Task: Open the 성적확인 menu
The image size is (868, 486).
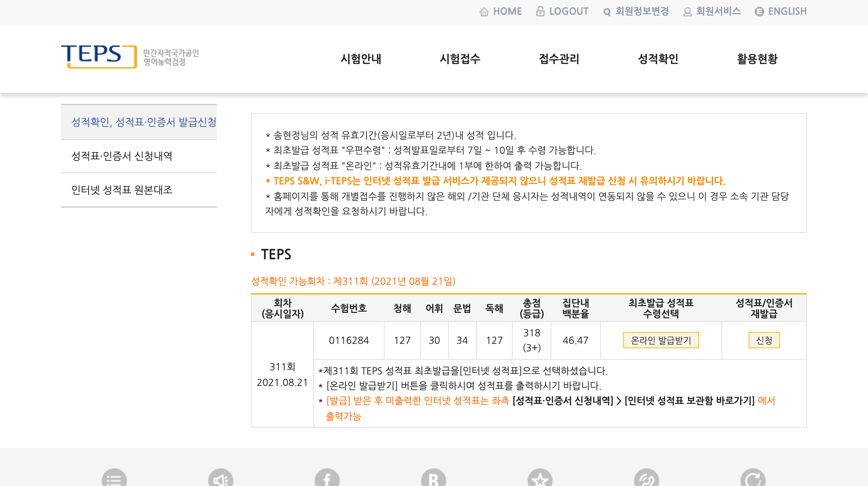Action: (x=658, y=59)
